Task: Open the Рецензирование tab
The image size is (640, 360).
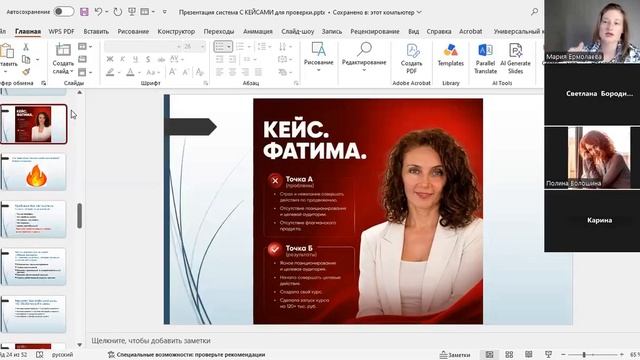Action: tap(375, 31)
